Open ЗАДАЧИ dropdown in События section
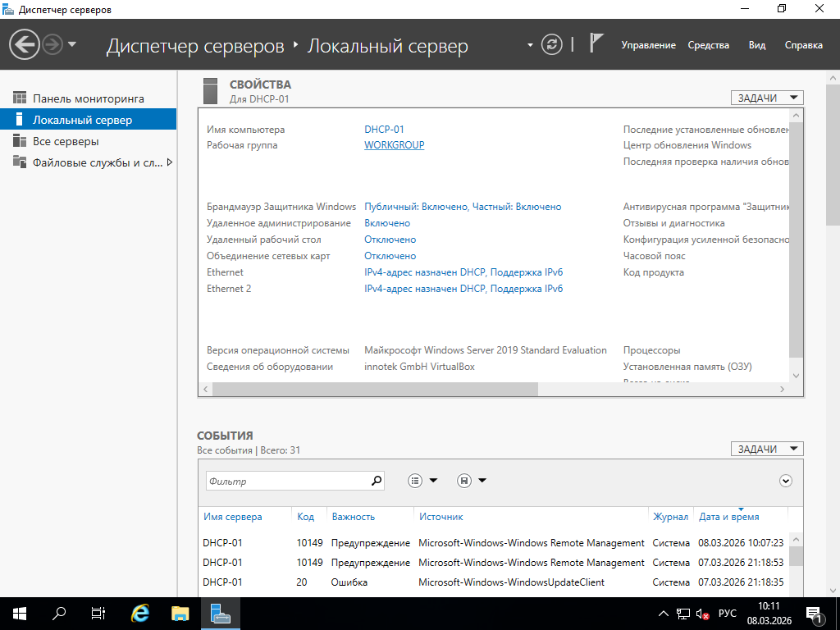The image size is (840, 630). (x=767, y=449)
